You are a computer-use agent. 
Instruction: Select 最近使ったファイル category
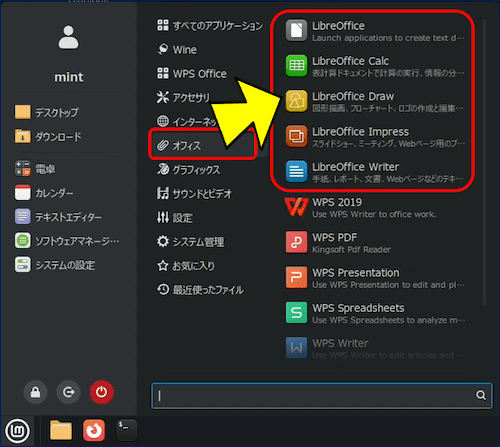pyautogui.click(x=200, y=289)
